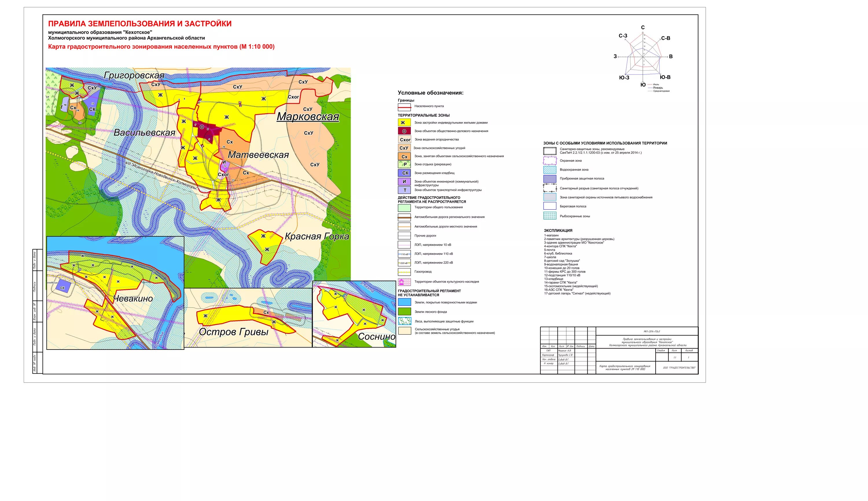Click the dark red О public-business zone legend icon
The height and width of the screenshot is (501, 868).
(x=404, y=131)
